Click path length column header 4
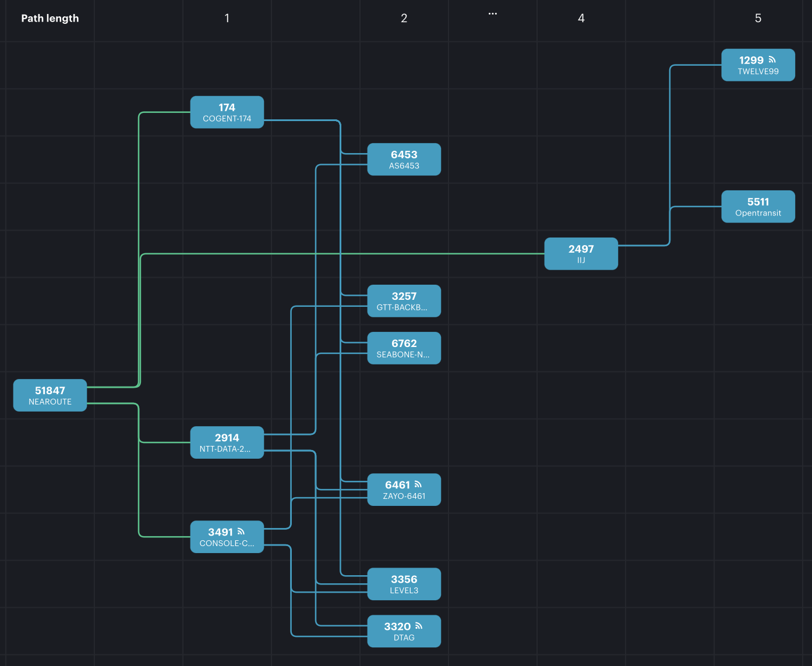The width and height of the screenshot is (812, 666). point(581,19)
